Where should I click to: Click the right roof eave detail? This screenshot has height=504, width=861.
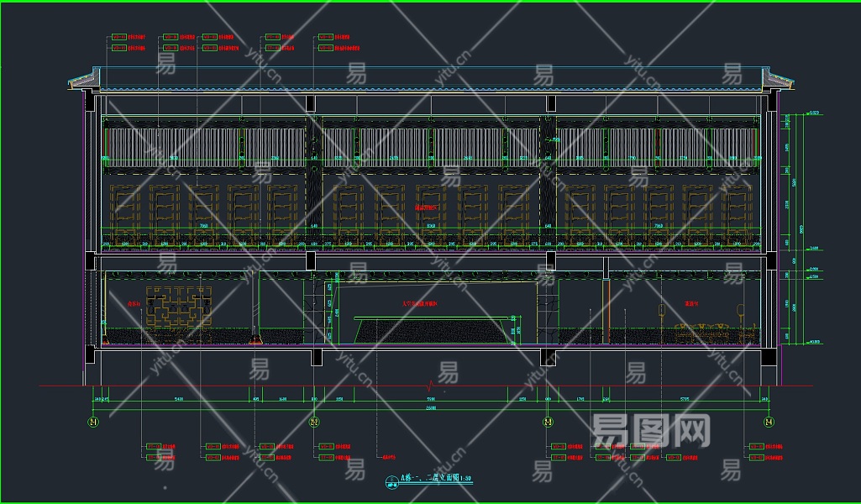(x=778, y=81)
